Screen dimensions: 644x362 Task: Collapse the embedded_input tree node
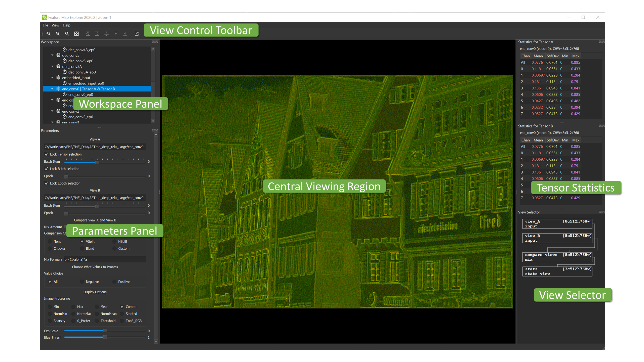pos(52,78)
